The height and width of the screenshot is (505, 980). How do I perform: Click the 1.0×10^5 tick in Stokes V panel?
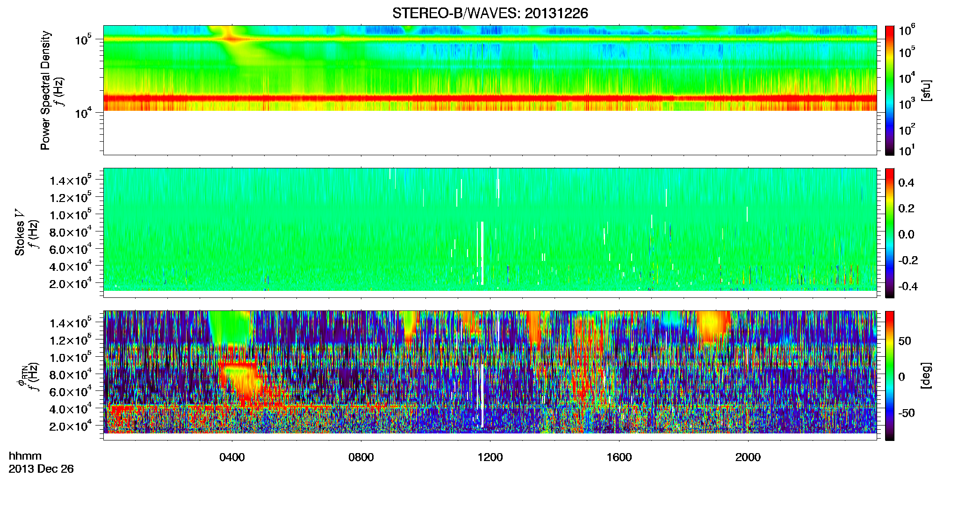[x=71, y=215]
